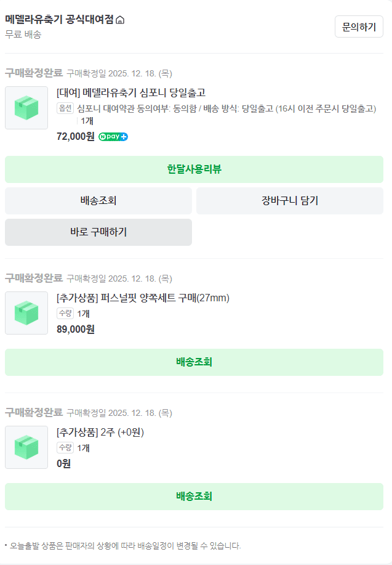The height and width of the screenshot is (565, 392).
Task: Open 배송조회 for the 퍼스널핏 양쪽세트 order
Action: [x=196, y=363]
